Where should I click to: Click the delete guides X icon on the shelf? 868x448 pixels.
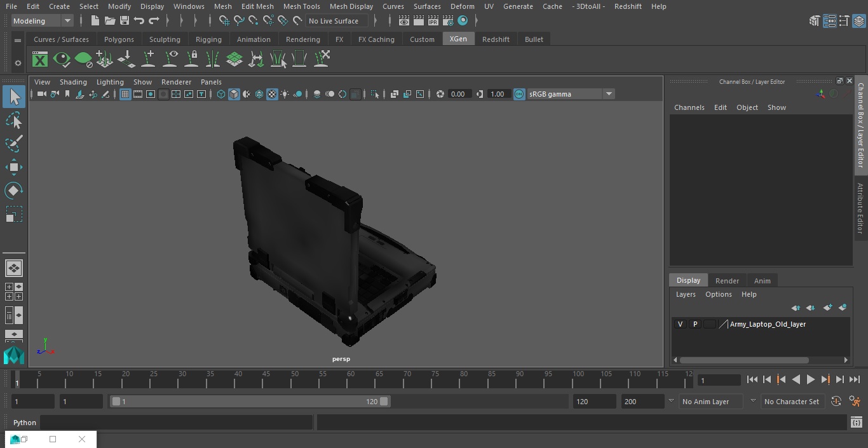coord(322,59)
